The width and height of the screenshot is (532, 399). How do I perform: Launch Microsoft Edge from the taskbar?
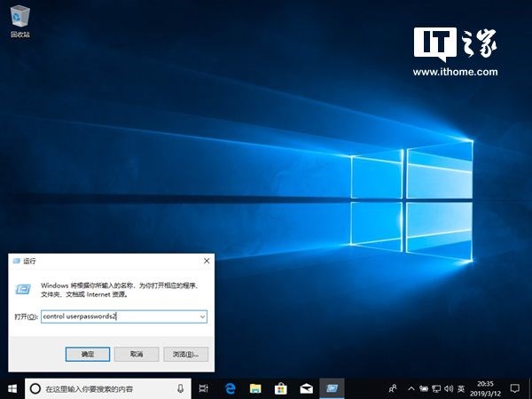(x=230, y=388)
